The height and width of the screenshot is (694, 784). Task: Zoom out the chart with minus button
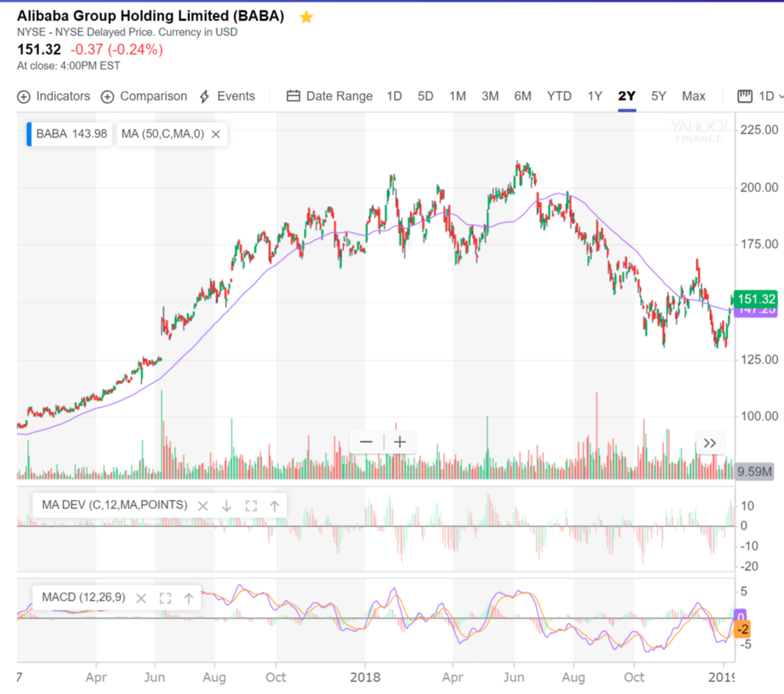click(x=366, y=442)
